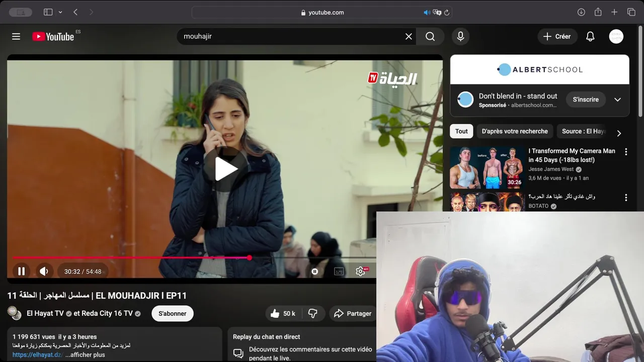Open El Hayat TV channel name

tap(45, 313)
